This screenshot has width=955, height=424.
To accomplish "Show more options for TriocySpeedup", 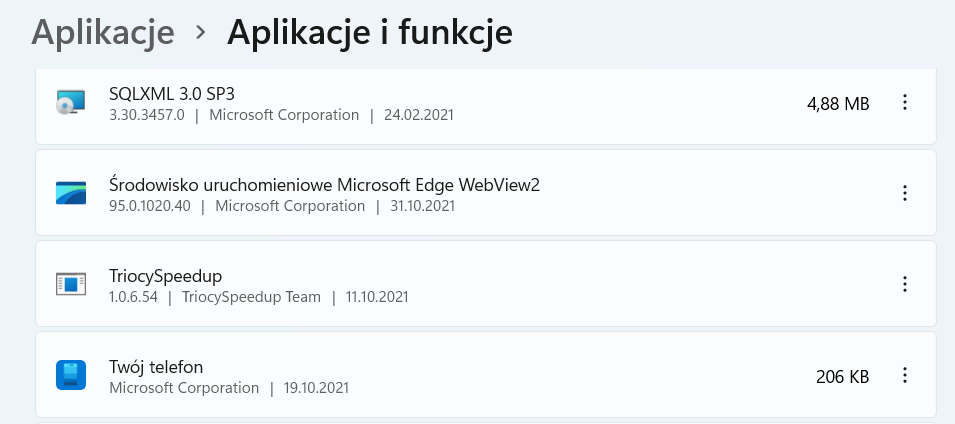I will pyautogui.click(x=905, y=284).
